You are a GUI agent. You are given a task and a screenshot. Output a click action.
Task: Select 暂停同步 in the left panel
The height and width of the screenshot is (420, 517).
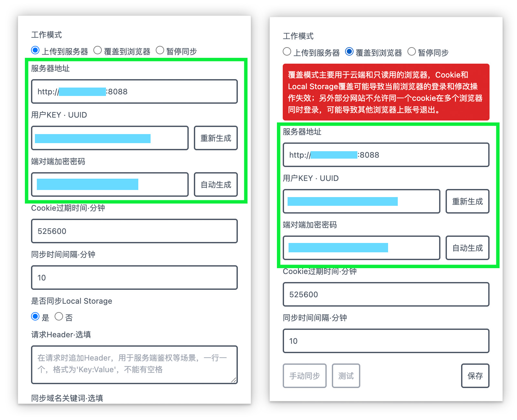160,50
